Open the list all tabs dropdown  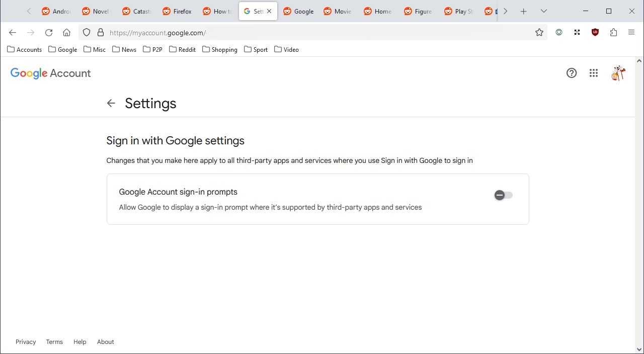coord(543,11)
